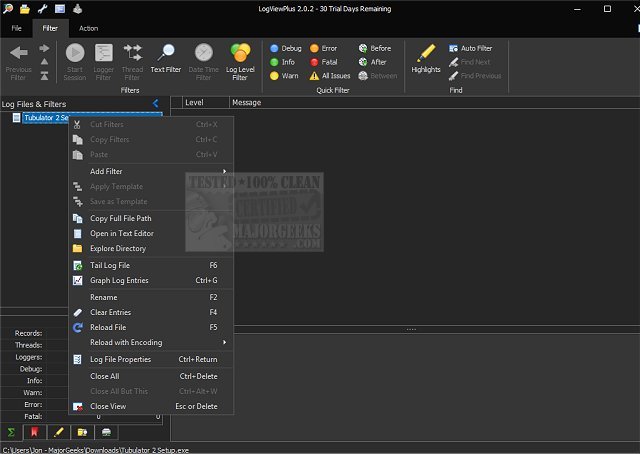Screen dimensions: 640x454
Task: Collapse the Log Files & Filters panel
Action: [156, 103]
